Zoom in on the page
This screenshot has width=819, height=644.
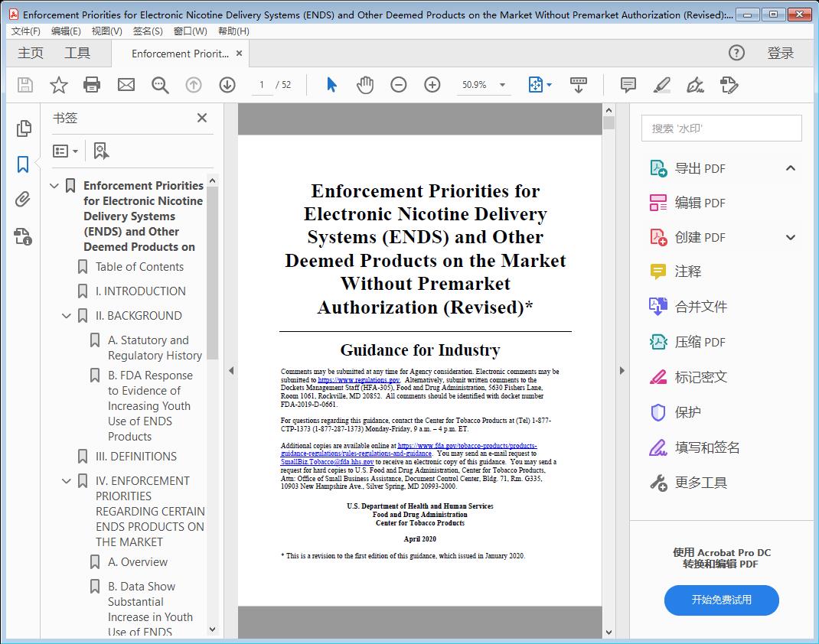click(432, 84)
